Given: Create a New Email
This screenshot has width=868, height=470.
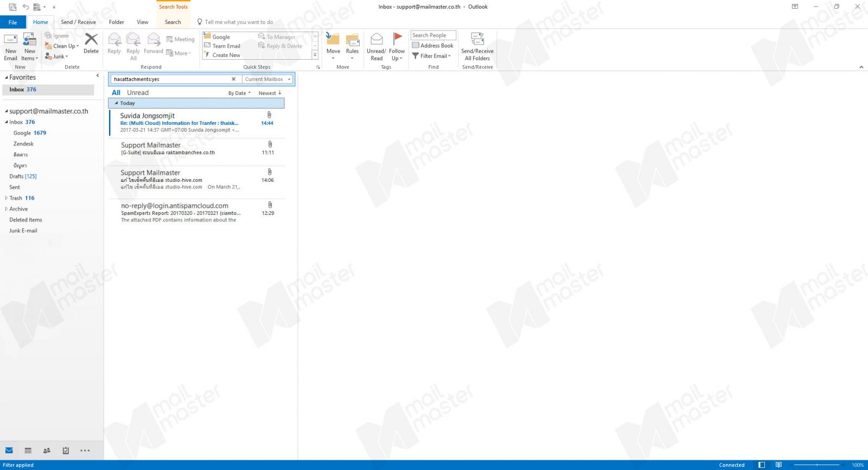Looking at the screenshot, I should click(10, 47).
